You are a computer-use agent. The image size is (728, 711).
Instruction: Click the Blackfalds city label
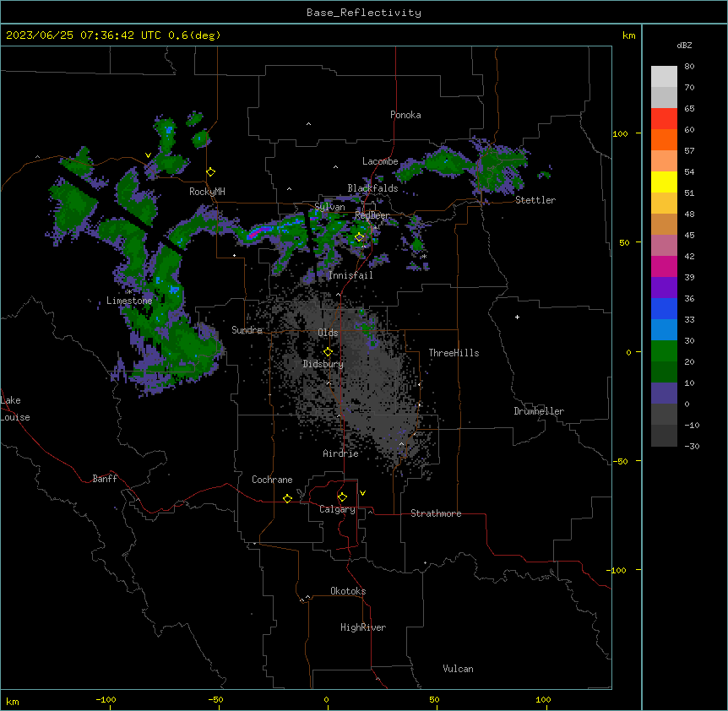click(x=372, y=188)
